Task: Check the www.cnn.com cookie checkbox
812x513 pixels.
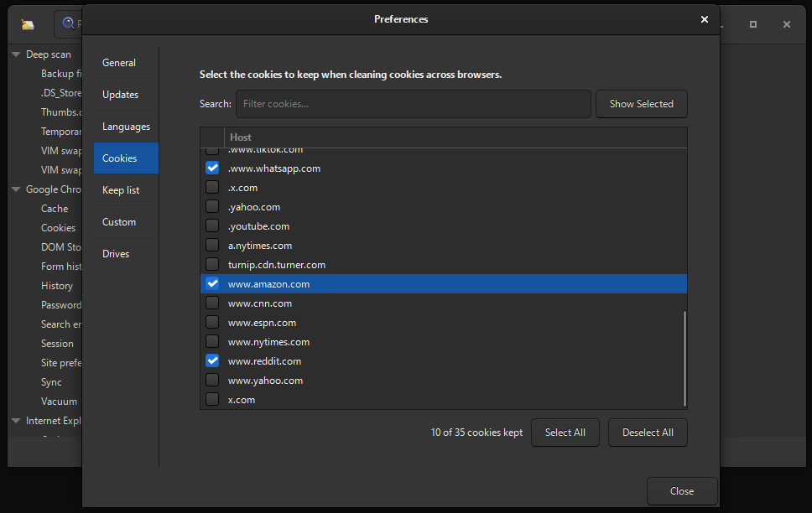Action: (212, 303)
